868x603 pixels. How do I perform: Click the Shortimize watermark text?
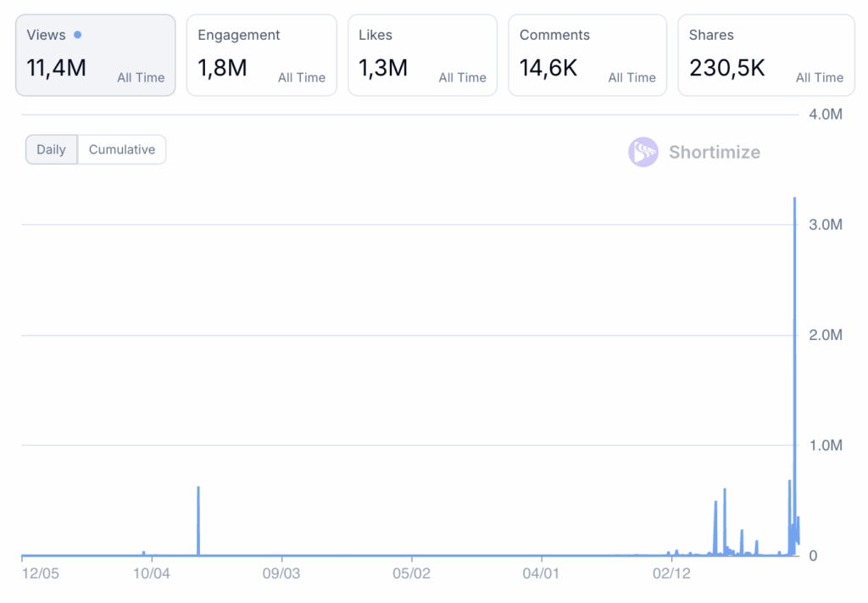714,153
